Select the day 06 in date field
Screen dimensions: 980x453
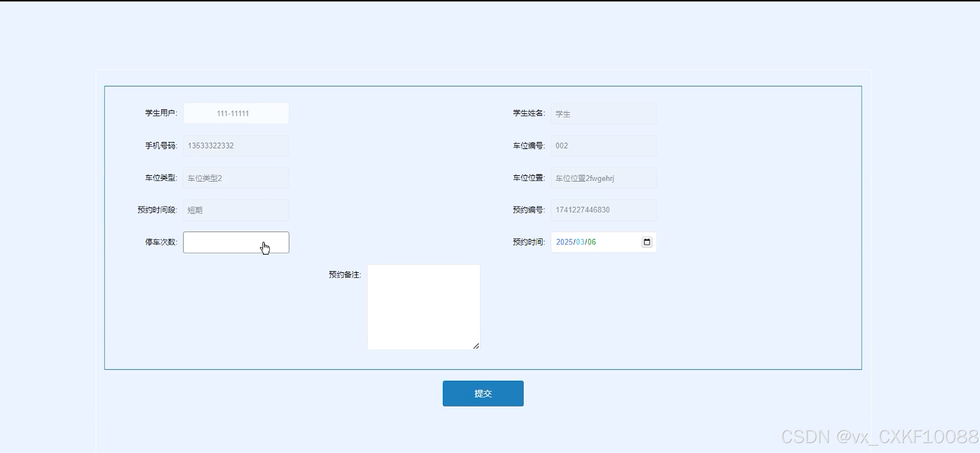pyautogui.click(x=592, y=242)
